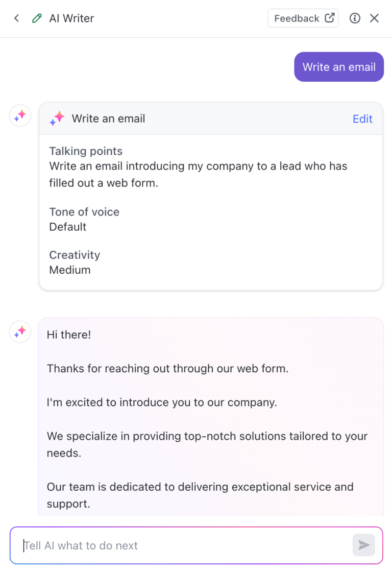The height and width of the screenshot is (574, 392).
Task: Click the green pencil edit icon beside AI Writer
Action: [x=36, y=18]
